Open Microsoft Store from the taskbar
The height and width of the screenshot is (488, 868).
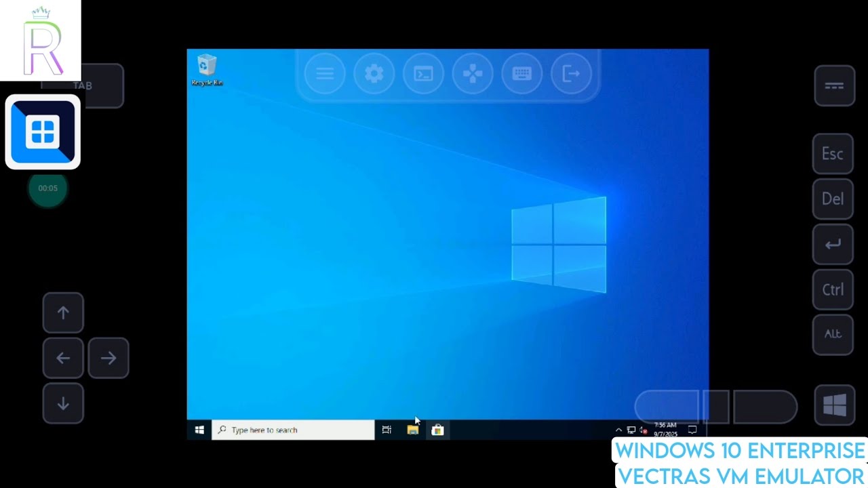pos(437,430)
